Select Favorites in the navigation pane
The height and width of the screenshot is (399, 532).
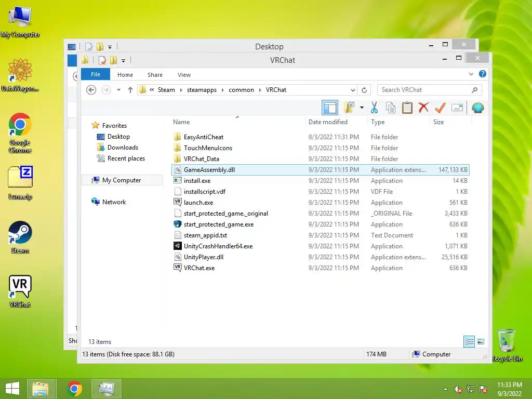tap(114, 126)
